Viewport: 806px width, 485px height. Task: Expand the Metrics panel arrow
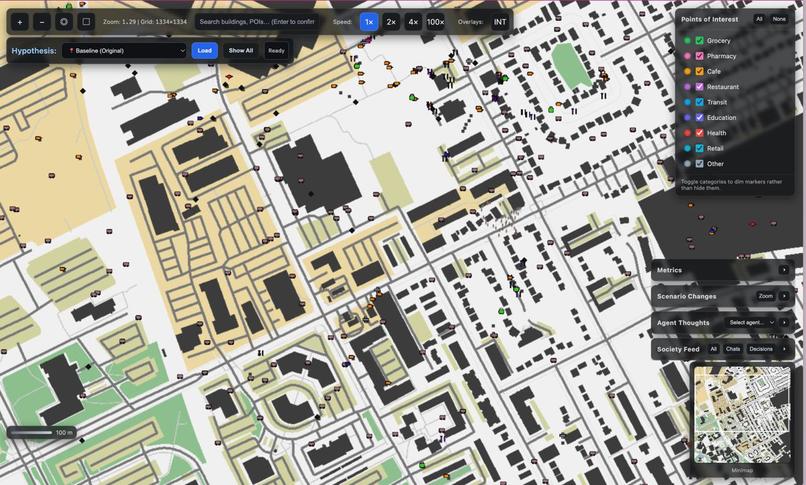click(784, 270)
